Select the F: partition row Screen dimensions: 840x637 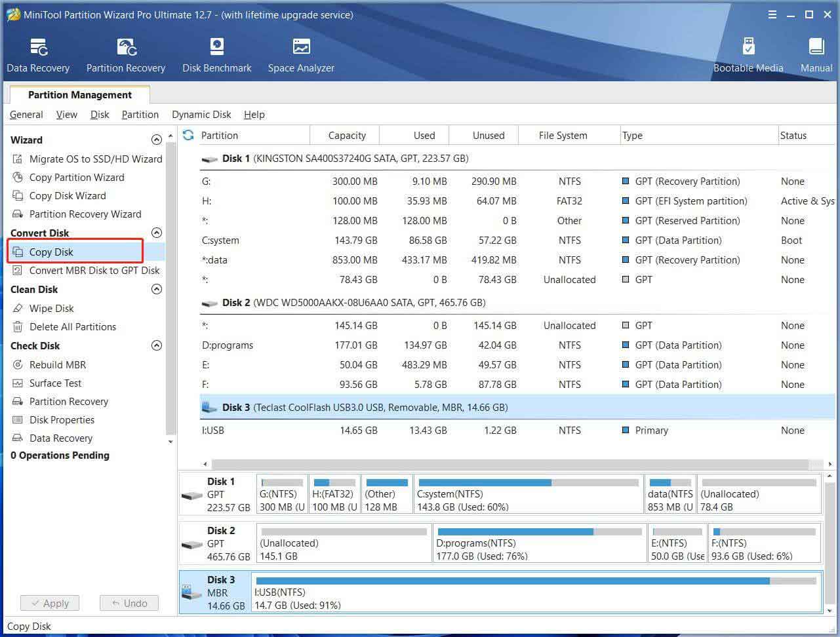click(519, 385)
